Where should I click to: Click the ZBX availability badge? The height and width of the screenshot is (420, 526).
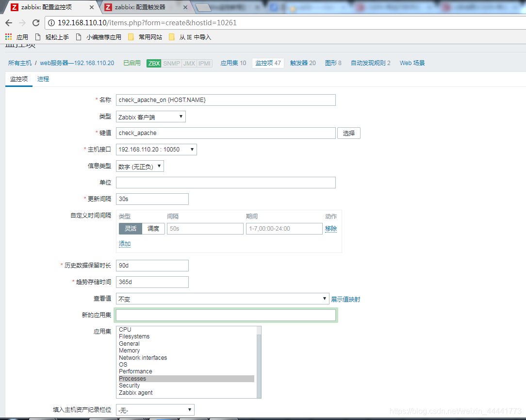pyautogui.click(x=154, y=63)
